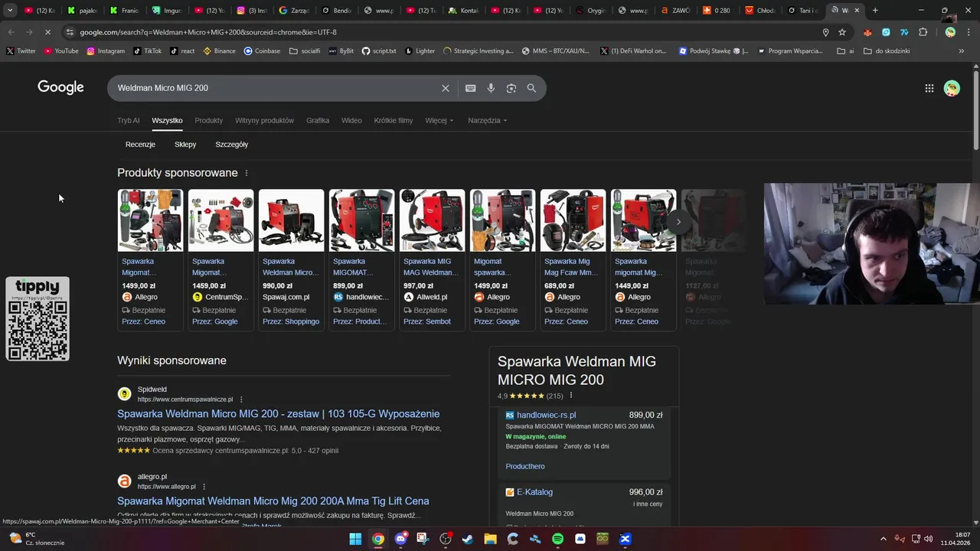Open File Explorer from the taskbar
This screenshot has height=551, width=980.
coord(491,539)
